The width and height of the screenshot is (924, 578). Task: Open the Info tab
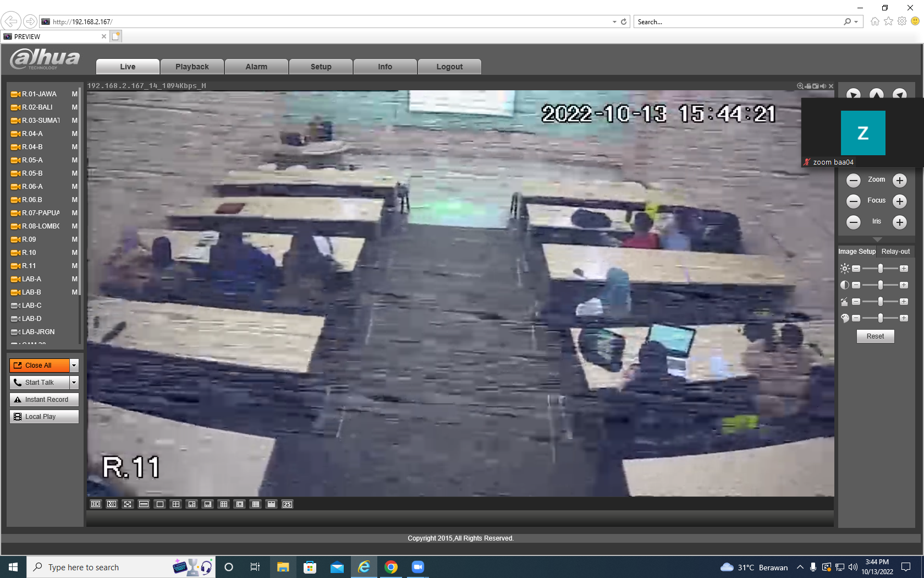pyautogui.click(x=385, y=67)
